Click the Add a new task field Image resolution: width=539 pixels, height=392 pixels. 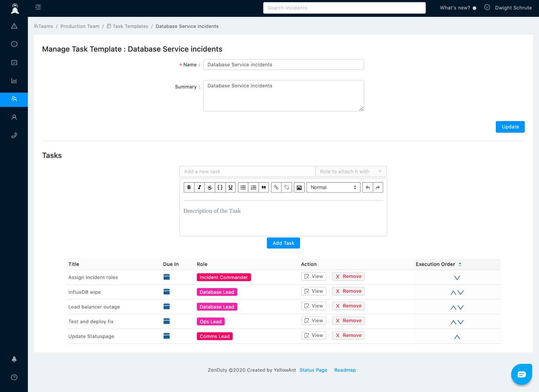(x=247, y=171)
